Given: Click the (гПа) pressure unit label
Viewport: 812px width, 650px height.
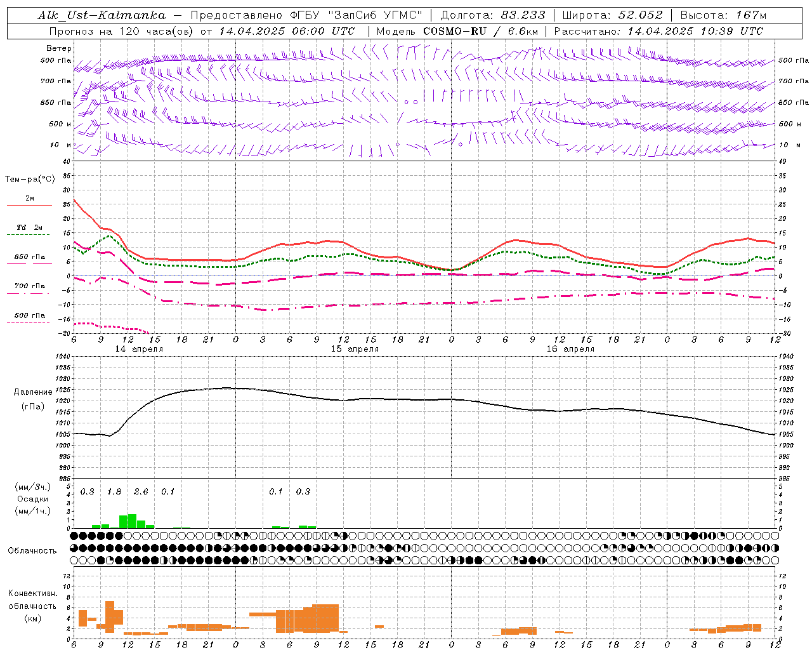Looking at the screenshot, I should coord(33,407).
